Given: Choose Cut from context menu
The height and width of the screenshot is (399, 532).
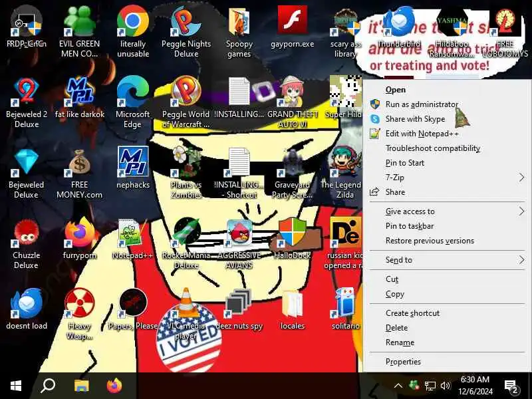Looking at the screenshot, I should coord(447,279).
